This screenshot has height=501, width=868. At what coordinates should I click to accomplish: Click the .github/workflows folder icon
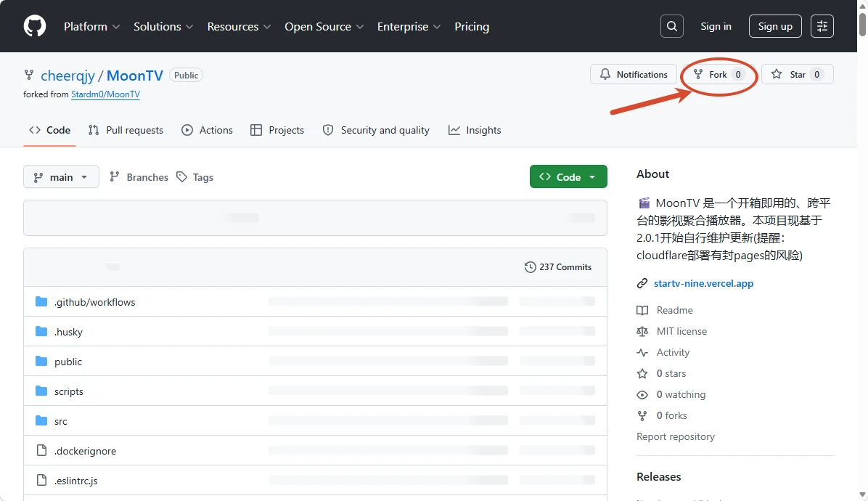[x=41, y=302]
